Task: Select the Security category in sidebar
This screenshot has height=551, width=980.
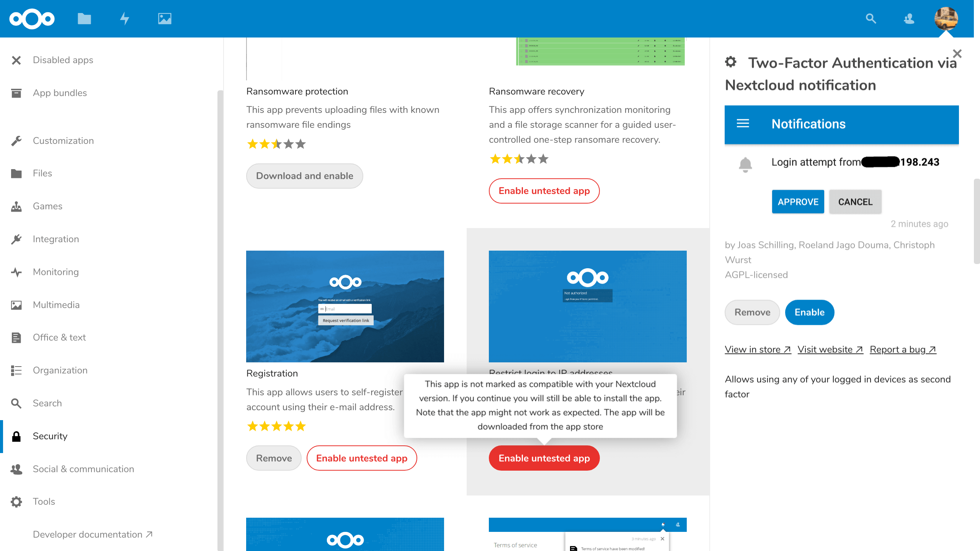Action: coord(50,436)
